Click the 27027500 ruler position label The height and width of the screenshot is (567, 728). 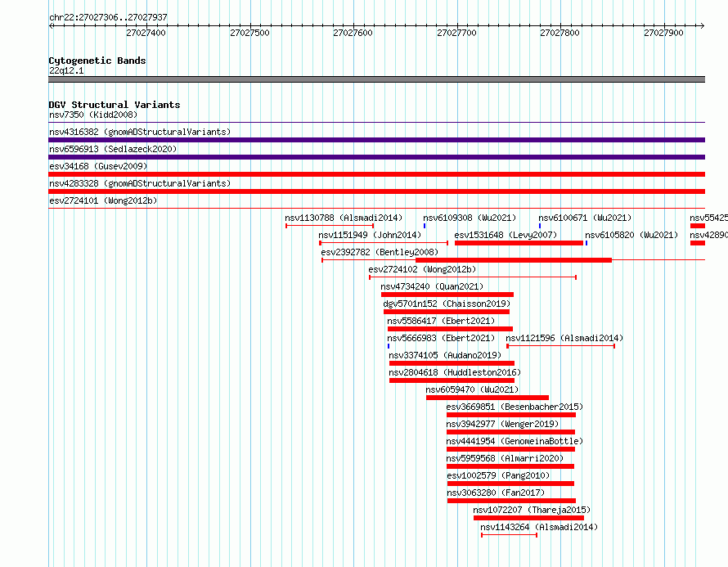coord(249,33)
